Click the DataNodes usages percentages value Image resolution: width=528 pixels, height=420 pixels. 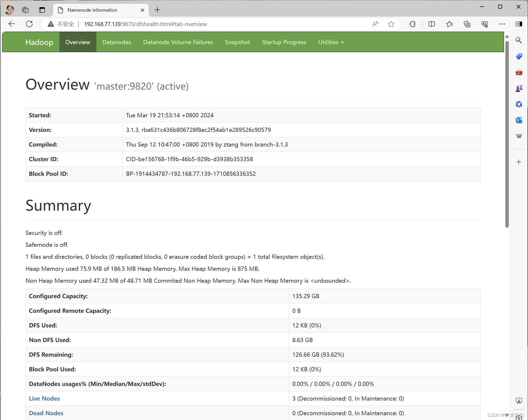point(333,384)
